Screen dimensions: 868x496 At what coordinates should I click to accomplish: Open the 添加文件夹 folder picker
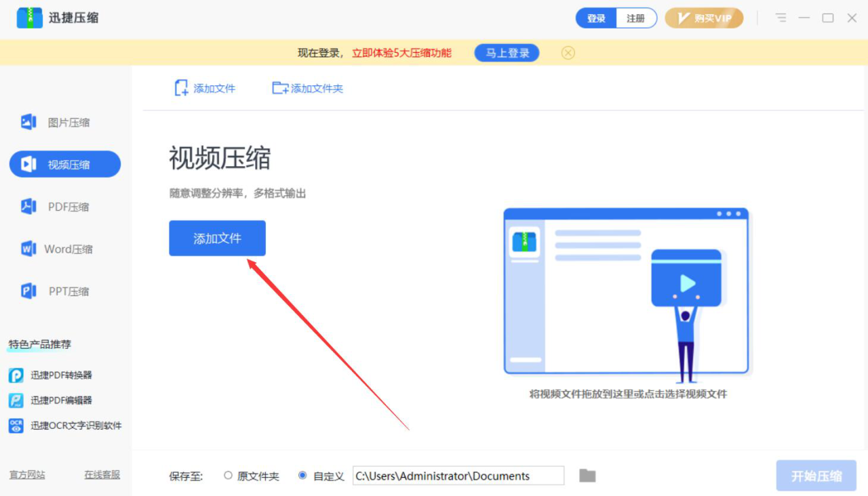[307, 88]
